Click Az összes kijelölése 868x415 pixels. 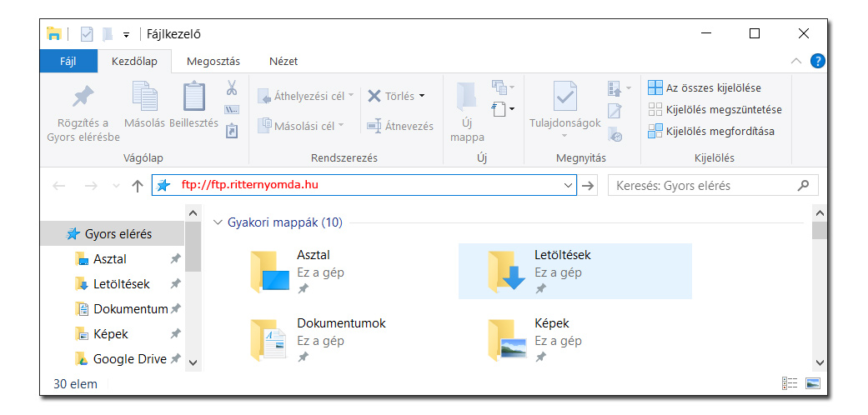704,87
